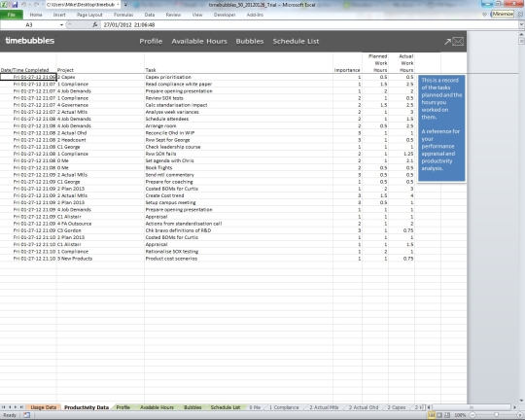
Task: Open the File tab
Action: click(12, 15)
